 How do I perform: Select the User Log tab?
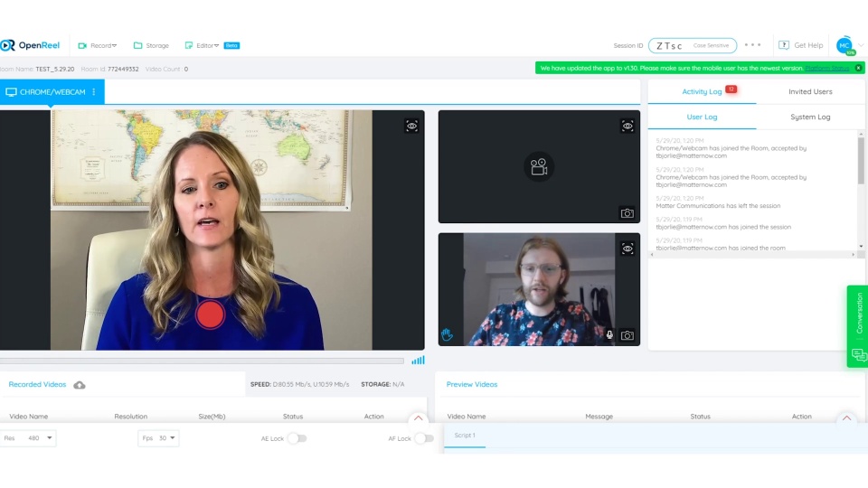tap(702, 117)
